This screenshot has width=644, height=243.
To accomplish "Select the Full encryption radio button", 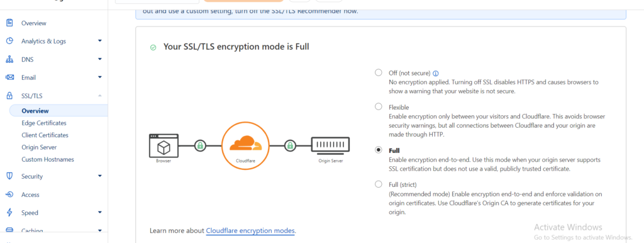I will [x=378, y=150].
